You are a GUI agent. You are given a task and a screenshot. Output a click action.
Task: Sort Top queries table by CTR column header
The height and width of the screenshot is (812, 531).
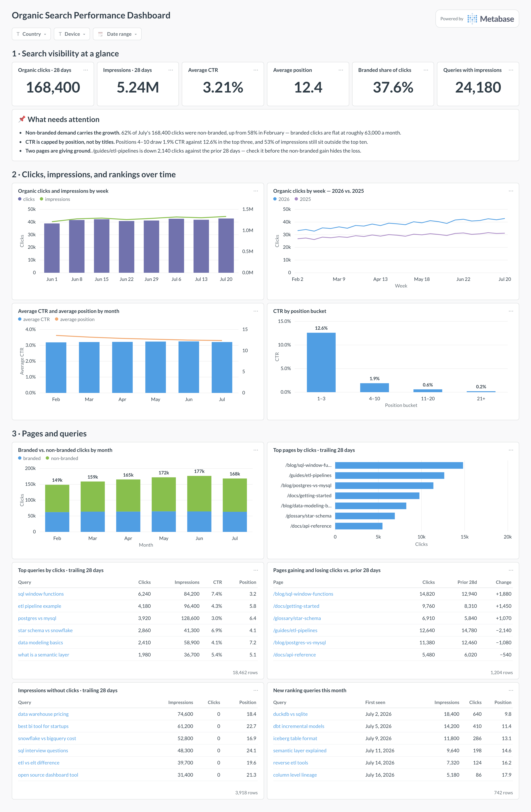217,582
